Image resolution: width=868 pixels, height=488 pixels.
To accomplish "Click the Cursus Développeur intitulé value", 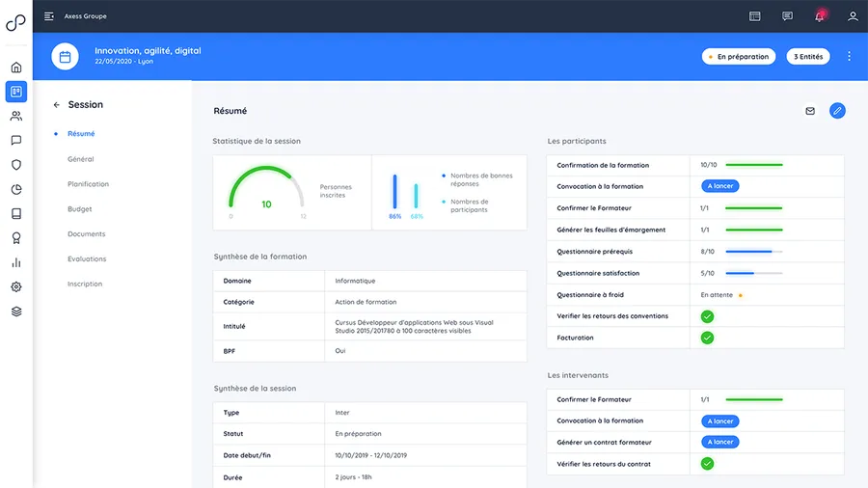I will [414, 326].
